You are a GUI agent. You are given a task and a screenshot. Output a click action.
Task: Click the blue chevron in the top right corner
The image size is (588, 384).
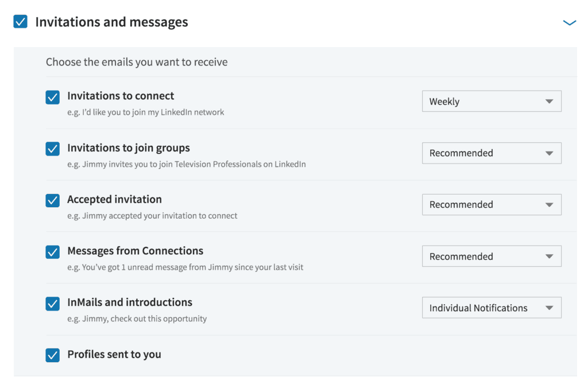(569, 22)
